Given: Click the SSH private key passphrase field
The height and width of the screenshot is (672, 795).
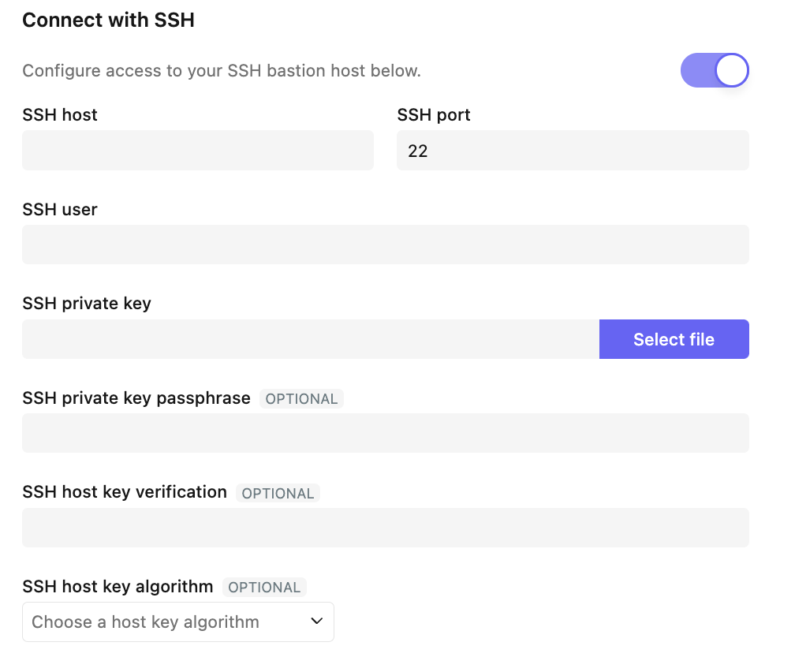Looking at the screenshot, I should (385, 433).
